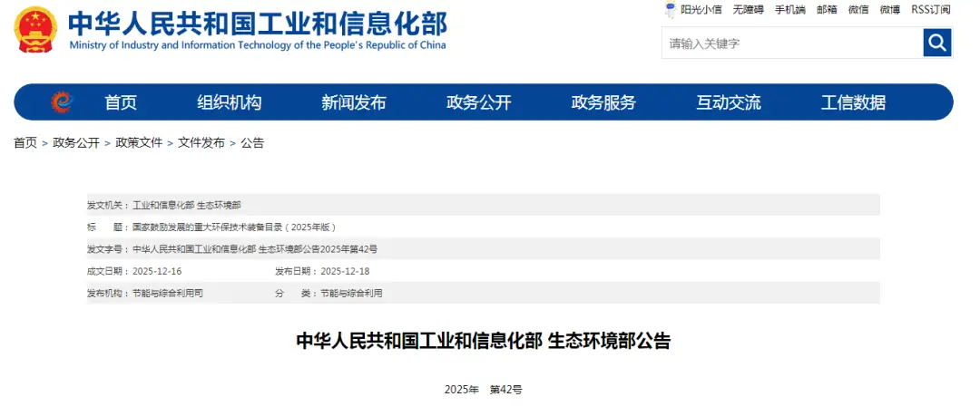Click the magnifying glass search button
The width and height of the screenshot is (980, 416).
point(936,43)
